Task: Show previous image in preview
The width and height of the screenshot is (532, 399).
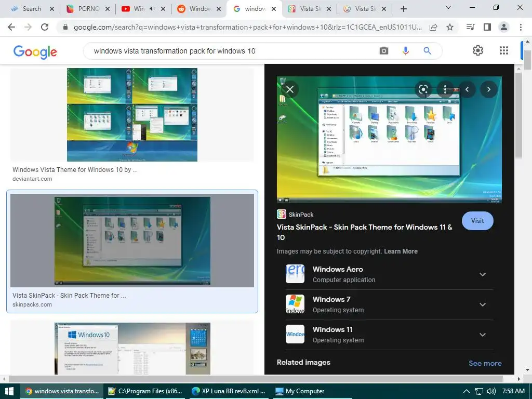Action: point(467,89)
